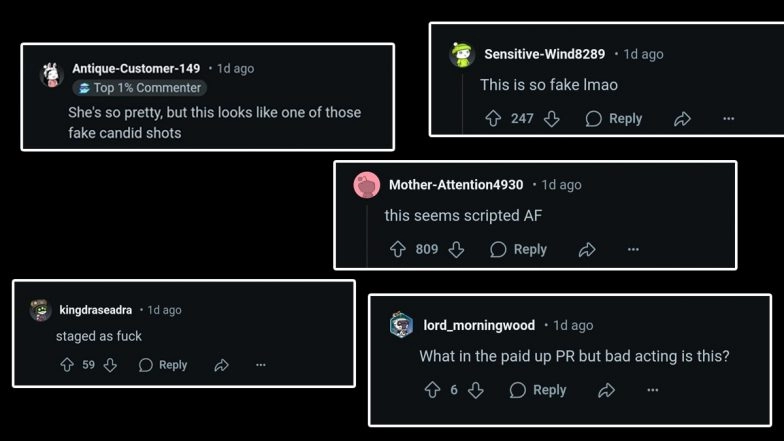
Task: Open Sensitive-Wind8289's username link
Action: [x=544, y=54]
